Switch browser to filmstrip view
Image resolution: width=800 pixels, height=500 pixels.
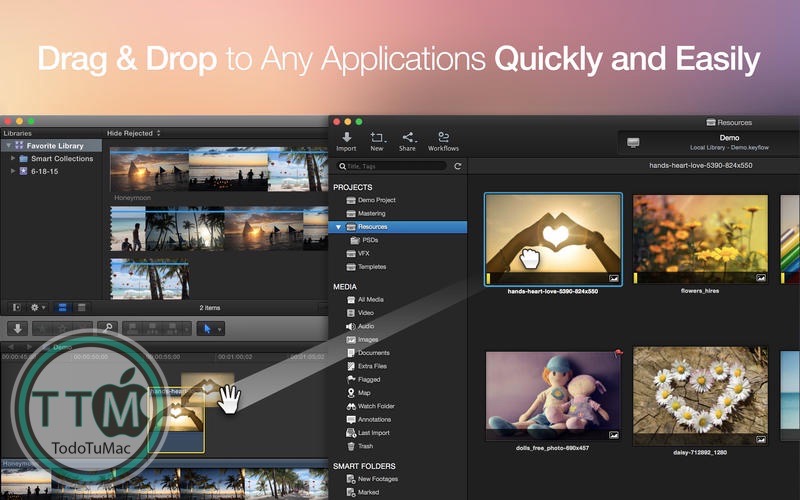62,307
